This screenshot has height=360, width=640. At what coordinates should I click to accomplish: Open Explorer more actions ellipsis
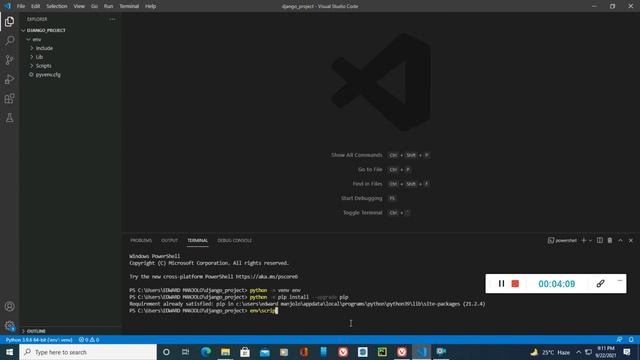tap(112, 19)
